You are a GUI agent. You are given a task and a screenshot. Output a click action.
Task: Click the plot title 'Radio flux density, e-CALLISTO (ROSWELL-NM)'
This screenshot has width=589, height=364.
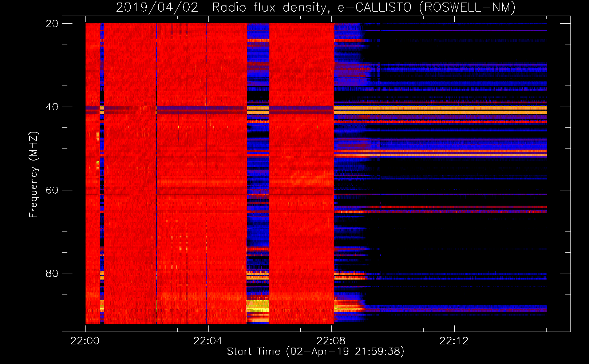364,8
